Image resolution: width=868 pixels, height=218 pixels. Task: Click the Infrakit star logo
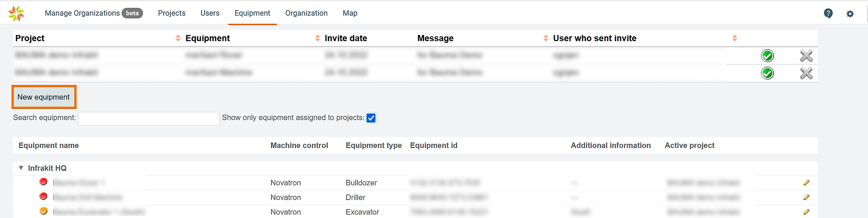(x=16, y=13)
